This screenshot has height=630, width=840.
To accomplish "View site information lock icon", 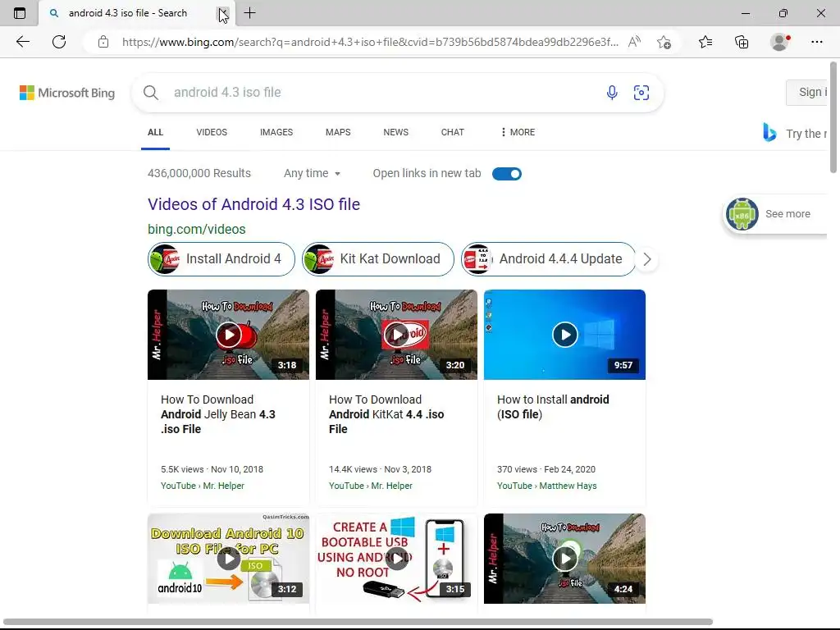I will 103,42.
